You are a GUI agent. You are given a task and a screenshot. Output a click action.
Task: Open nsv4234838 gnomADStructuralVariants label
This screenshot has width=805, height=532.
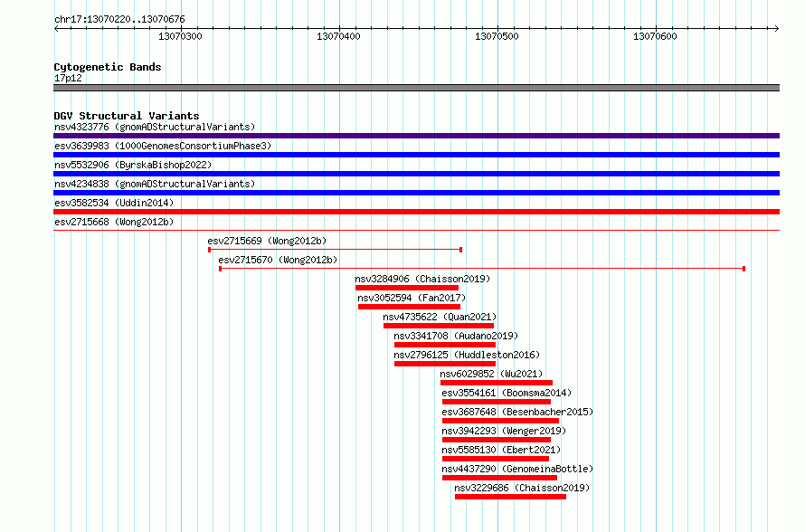click(x=155, y=184)
